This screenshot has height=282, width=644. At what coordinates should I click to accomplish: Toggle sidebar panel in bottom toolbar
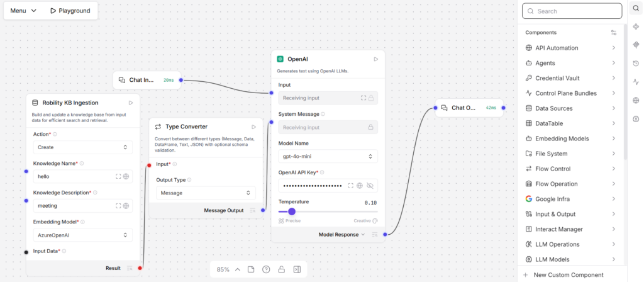click(297, 269)
